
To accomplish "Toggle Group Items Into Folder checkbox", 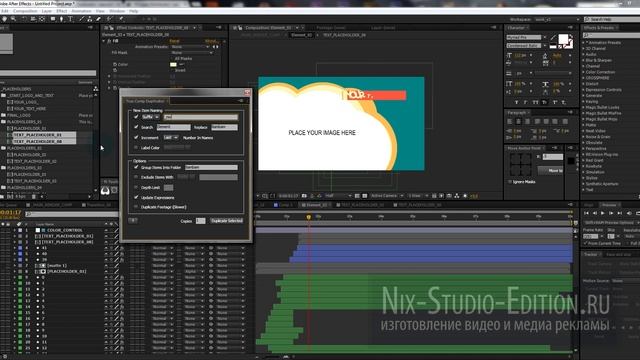I will click(x=136, y=167).
